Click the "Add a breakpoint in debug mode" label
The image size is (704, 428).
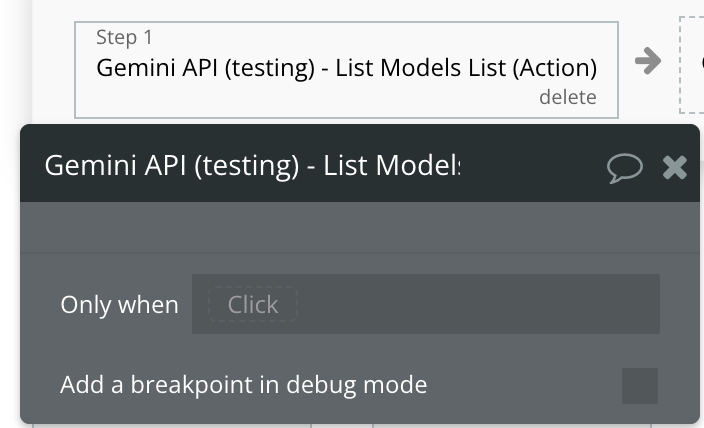(x=243, y=384)
